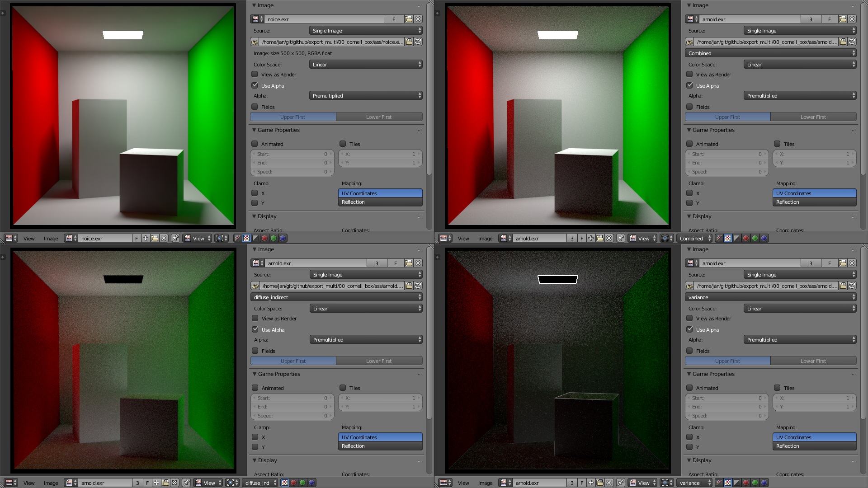Open Image menu in bottom-left editor header
The height and width of the screenshot is (488, 868).
pyautogui.click(x=51, y=483)
